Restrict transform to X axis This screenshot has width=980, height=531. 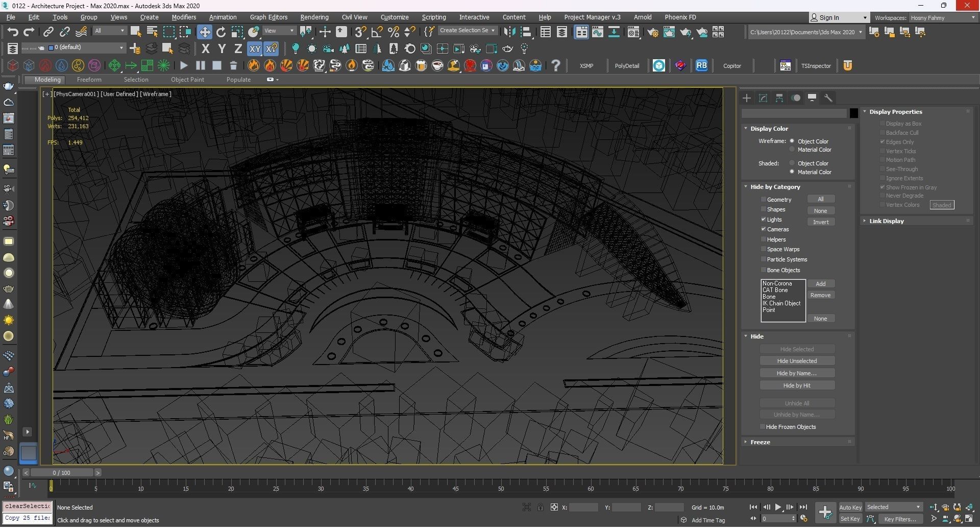pyautogui.click(x=206, y=49)
